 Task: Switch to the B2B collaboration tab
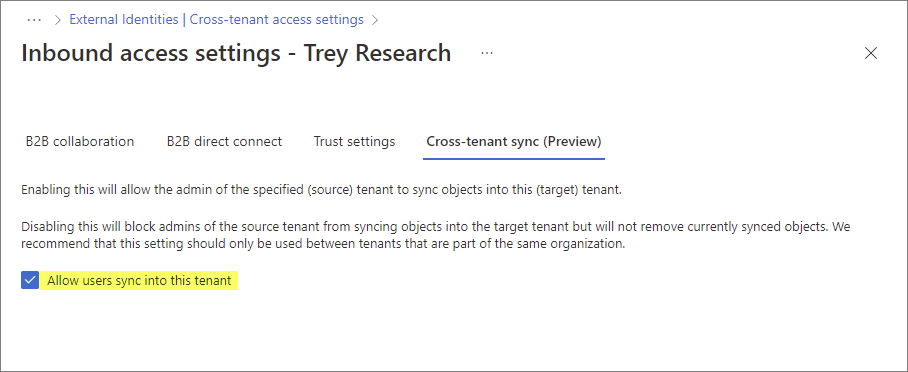(x=80, y=141)
